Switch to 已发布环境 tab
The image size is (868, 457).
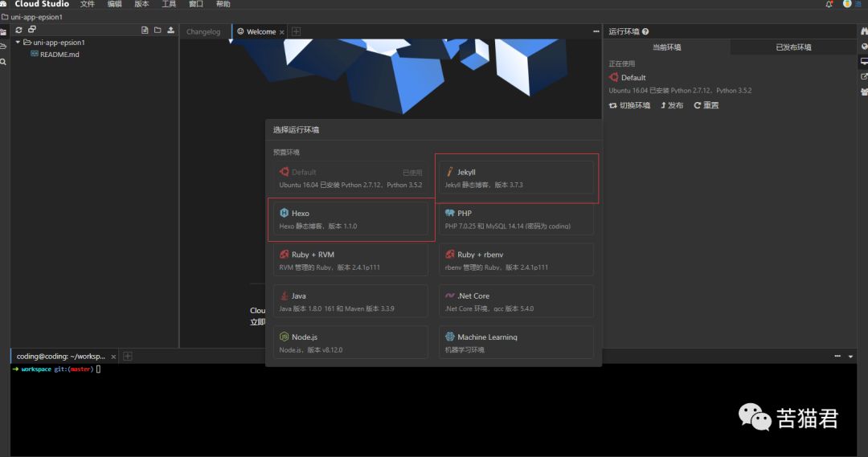793,47
